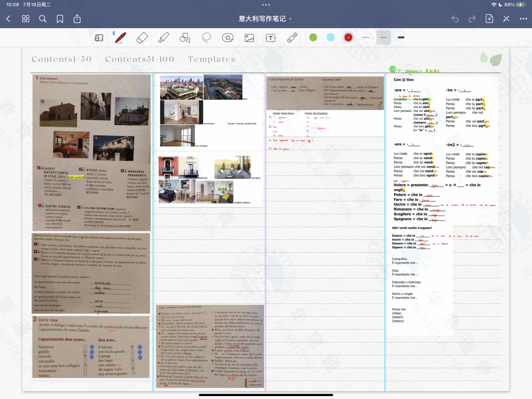Toggle the 'il balcone' checkbox
Viewport: 532px width, 399px height.
click(133, 347)
